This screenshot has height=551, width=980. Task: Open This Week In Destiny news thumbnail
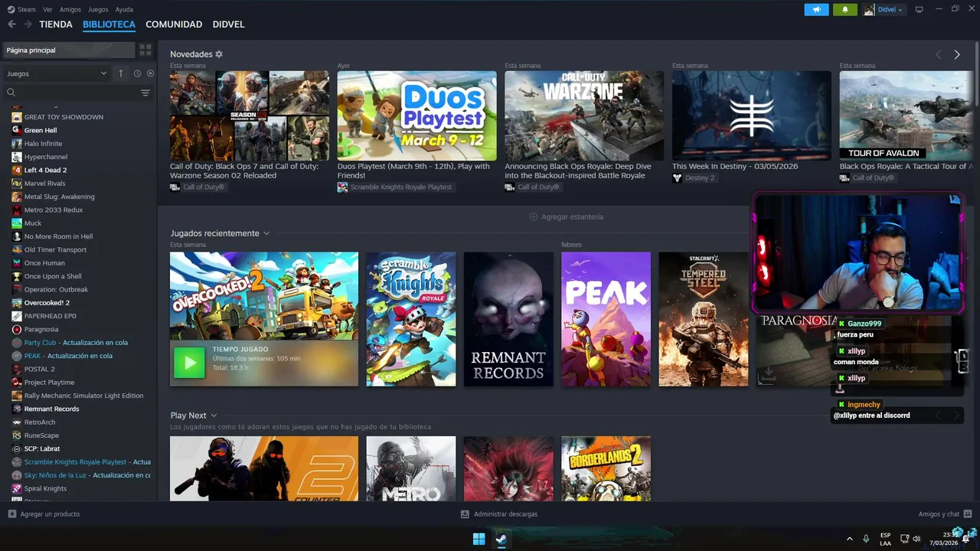click(x=752, y=116)
